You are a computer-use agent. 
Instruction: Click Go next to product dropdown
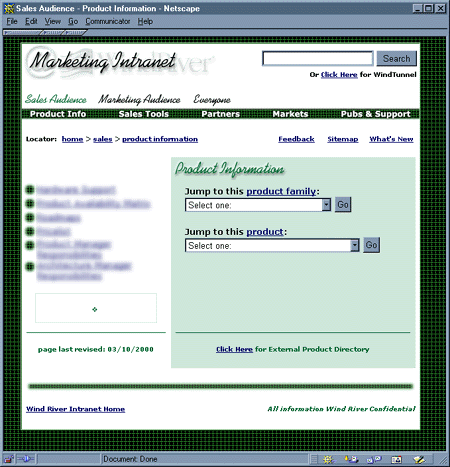371,245
